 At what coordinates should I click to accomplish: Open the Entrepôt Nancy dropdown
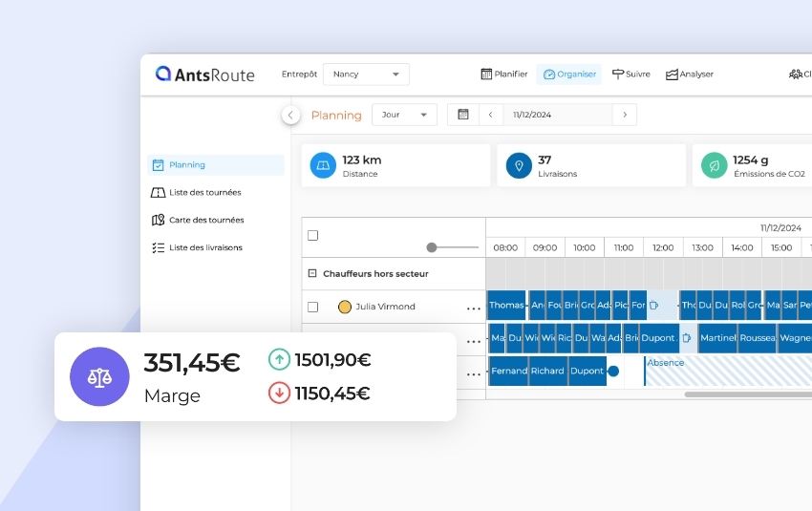point(366,75)
